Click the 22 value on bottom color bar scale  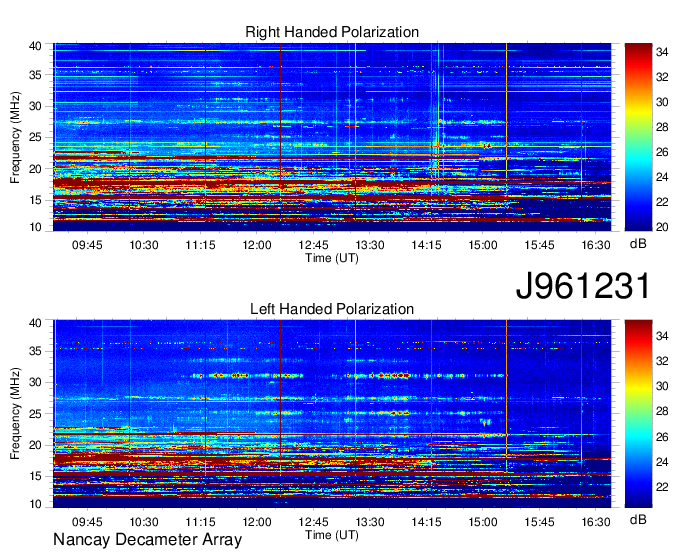tap(662, 487)
